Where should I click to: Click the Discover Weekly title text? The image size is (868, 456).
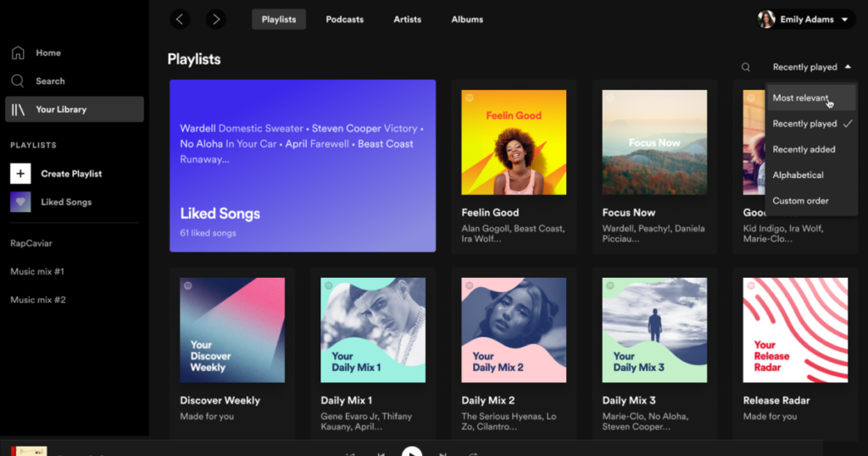tap(220, 400)
